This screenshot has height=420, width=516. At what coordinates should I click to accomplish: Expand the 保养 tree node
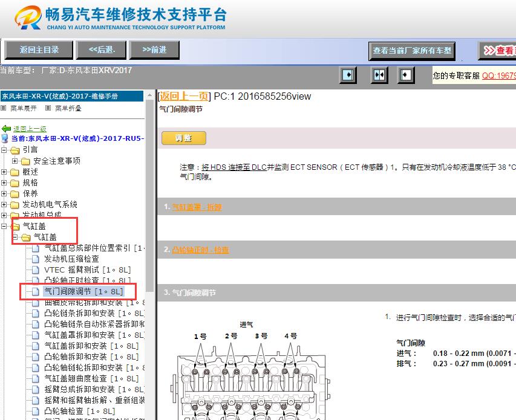4,193
